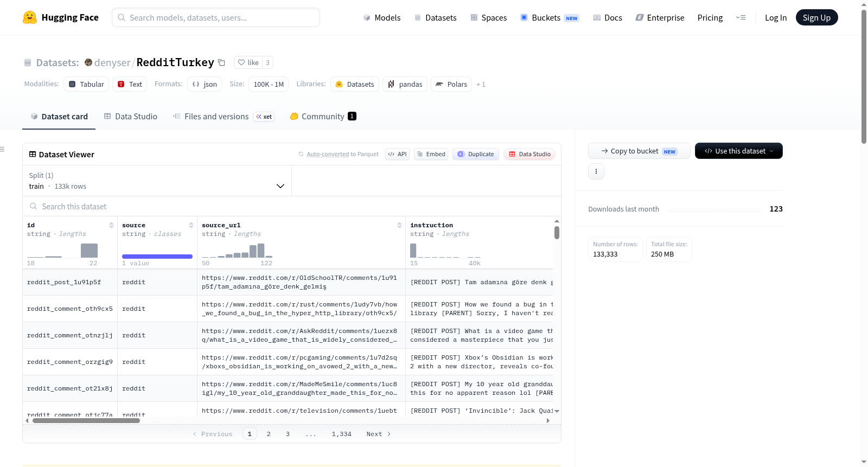Click the page vertical scrollbar
868x467 pixels.
(864, 76)
